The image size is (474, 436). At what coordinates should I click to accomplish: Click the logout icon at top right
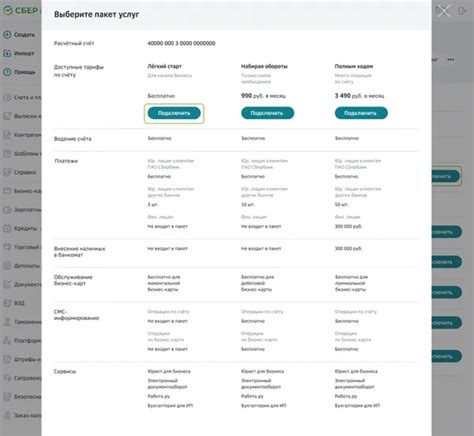point(462,11)
